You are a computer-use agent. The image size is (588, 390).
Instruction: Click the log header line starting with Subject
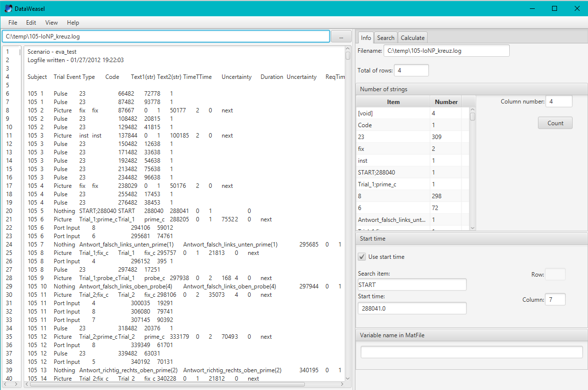coord(186,77)
